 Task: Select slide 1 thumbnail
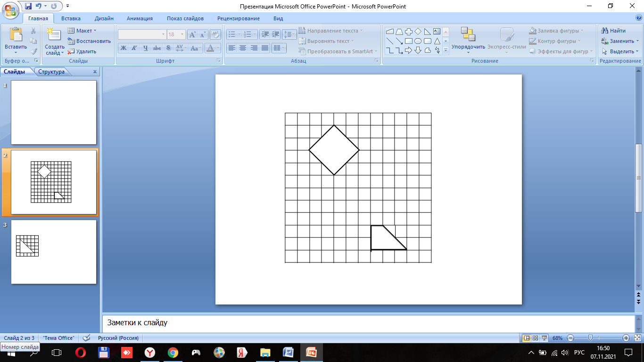[54, 112]
